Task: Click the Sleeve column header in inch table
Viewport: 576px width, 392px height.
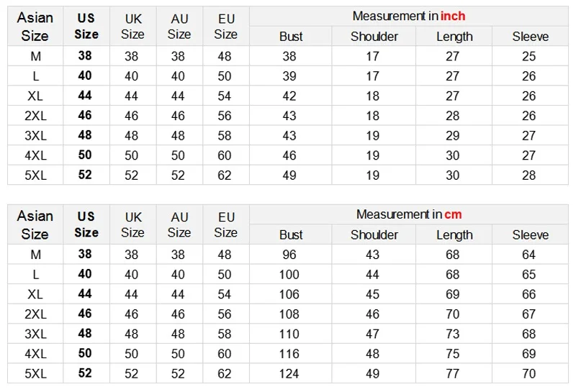Action: point(531,37)
